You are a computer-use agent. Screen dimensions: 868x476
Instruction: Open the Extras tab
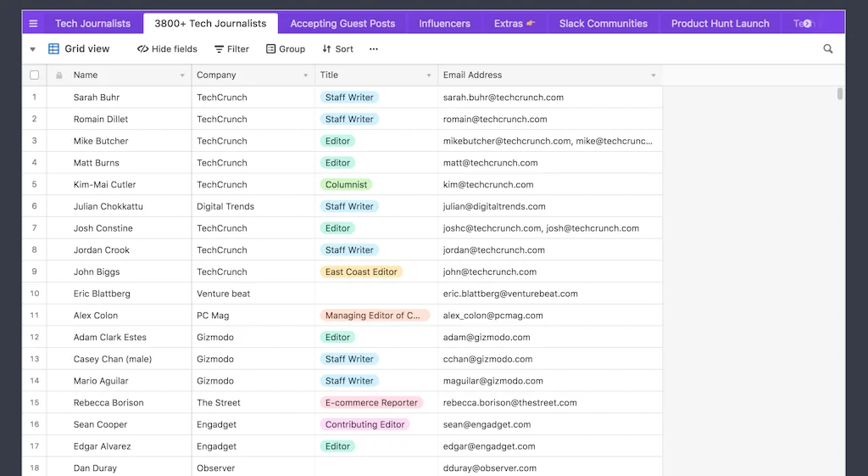pyautogui.click(x=515, y=23)
